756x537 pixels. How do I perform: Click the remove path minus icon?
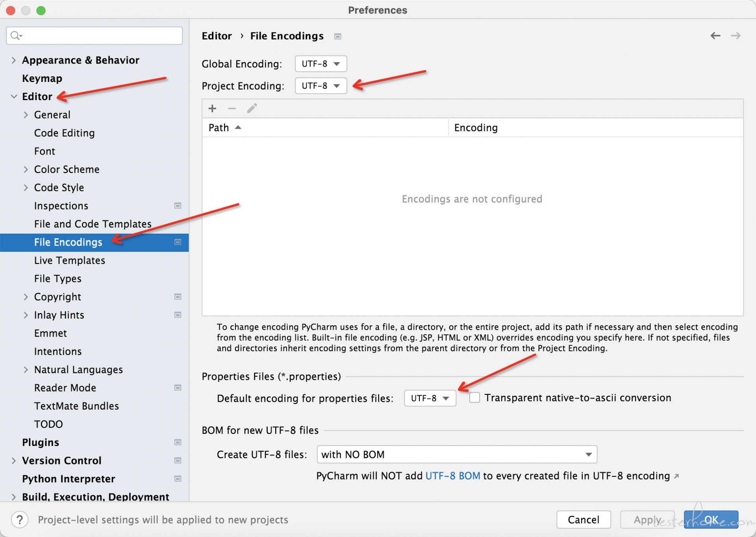[232, 108]
